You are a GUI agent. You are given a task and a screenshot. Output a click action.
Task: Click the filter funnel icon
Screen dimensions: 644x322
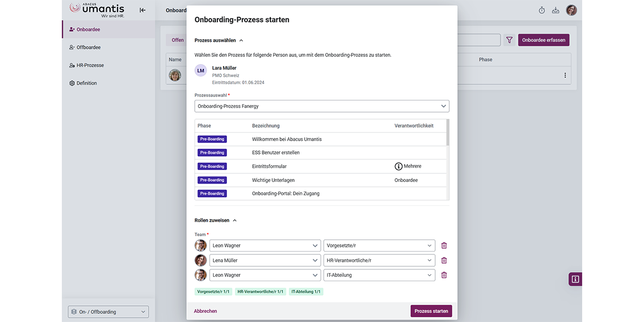pos(509,40)
